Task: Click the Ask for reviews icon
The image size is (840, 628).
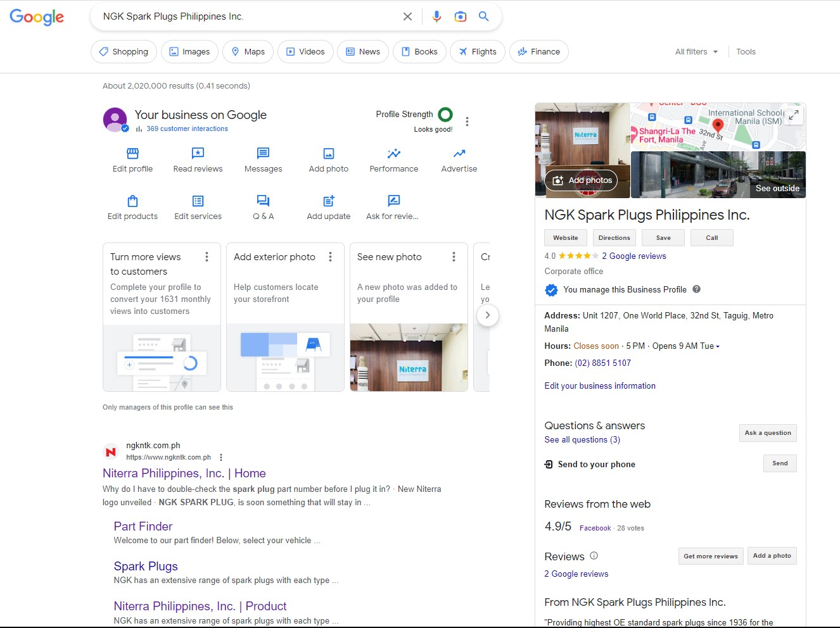Action: pos(394,201)
